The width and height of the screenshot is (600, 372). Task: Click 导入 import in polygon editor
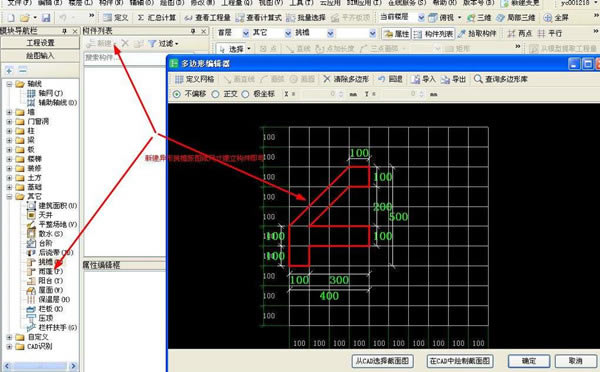423,79
